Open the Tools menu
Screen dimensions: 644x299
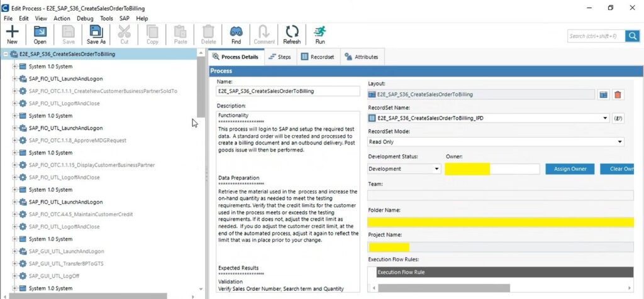(x=107, y=18)
